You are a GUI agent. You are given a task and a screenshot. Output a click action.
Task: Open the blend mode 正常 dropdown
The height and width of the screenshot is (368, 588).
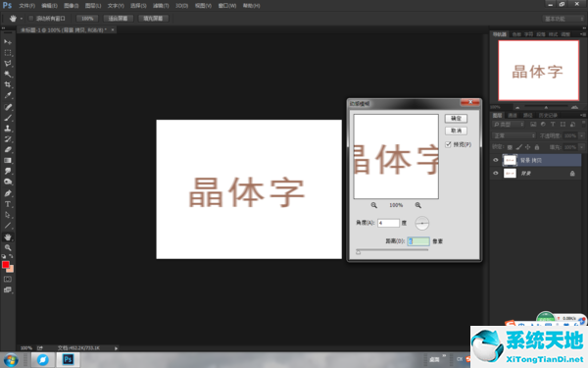coord(514,135)
